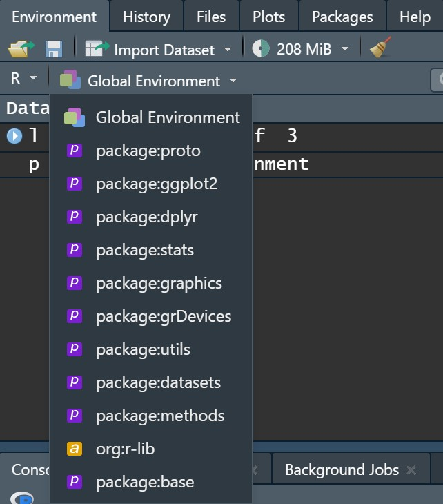Open the Console tab

click(x=30, y=470)
